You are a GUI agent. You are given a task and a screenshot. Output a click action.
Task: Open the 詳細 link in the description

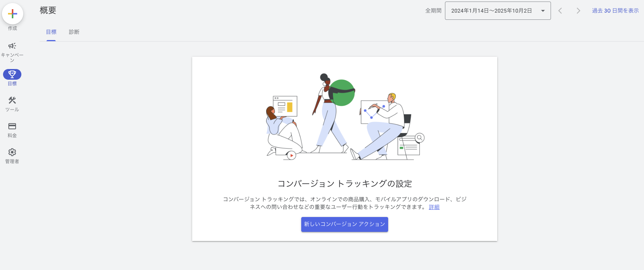[x=434, y=207]
